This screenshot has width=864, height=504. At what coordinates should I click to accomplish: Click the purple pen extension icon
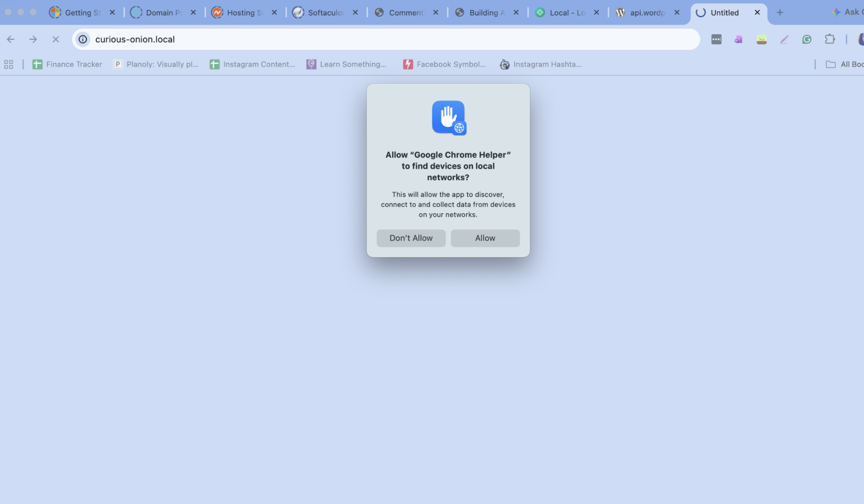coord(784,40)
